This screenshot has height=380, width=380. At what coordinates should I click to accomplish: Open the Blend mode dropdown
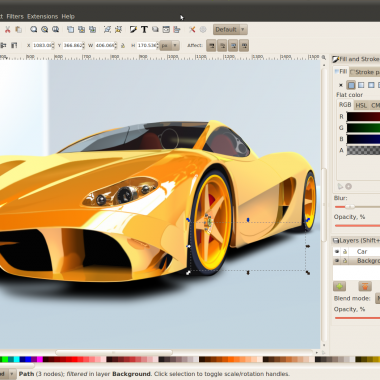point(377,298)
